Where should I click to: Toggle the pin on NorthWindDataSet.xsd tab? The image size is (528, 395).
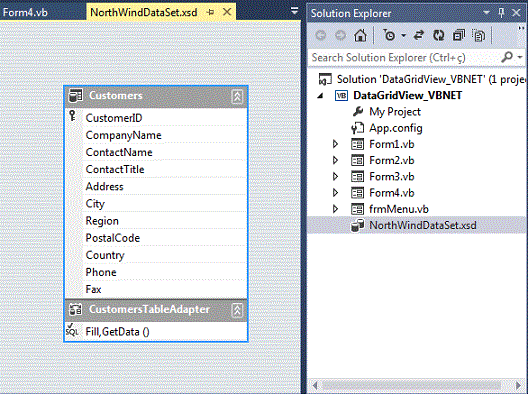click(x=210, y=12)
